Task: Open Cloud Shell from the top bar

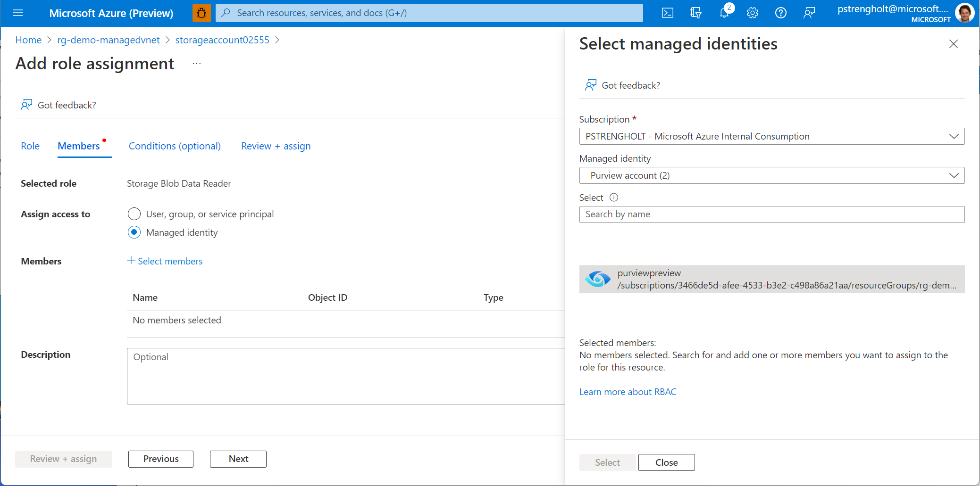Action: click(668, 13)
